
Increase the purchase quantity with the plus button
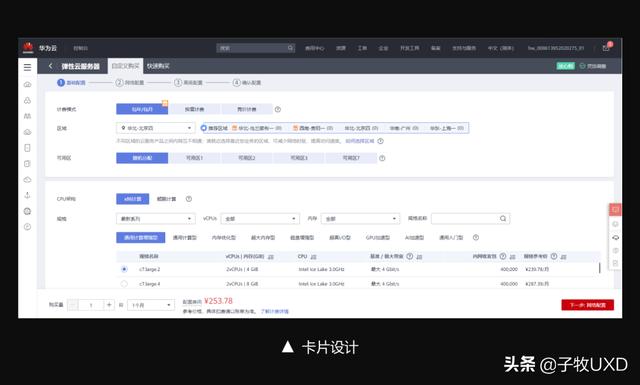[109, 305]
